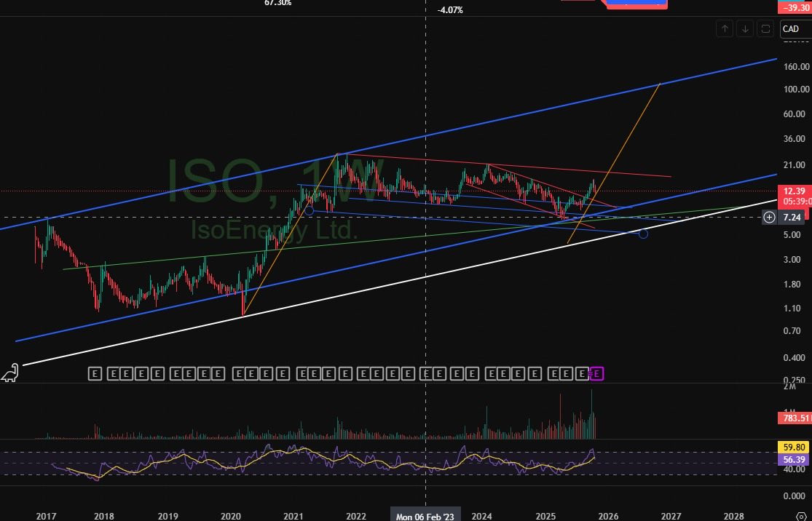The height and width of the screenshot is (521, 812).
Task: Click the 60.00 price axis level
Action: pos(795,114)
